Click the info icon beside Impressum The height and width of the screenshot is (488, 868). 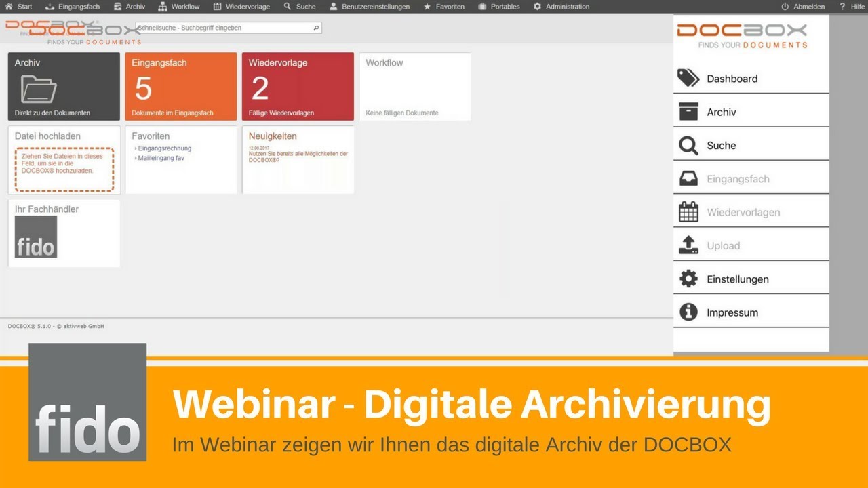(x=688, y=312)
